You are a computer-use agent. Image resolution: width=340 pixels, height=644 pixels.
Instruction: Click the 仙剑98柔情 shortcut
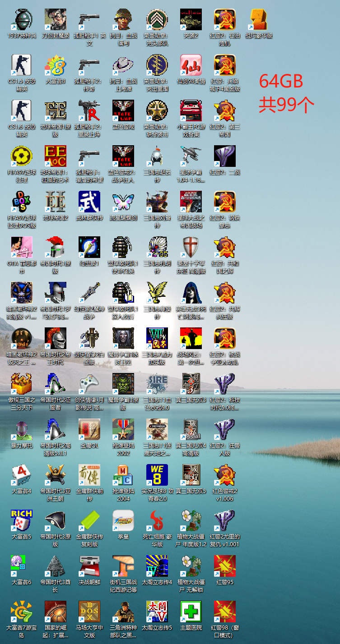pos(191,66)
